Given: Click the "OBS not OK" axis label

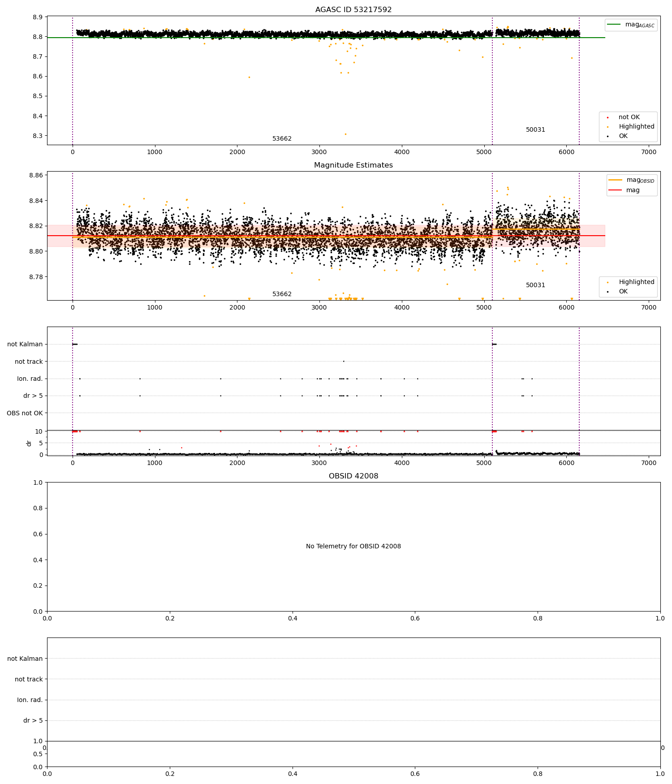Looking at the screenshot, I should click(25, 413).
